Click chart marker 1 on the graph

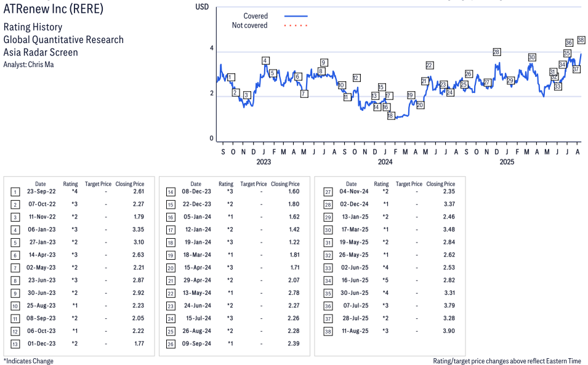(x=231, y=78)
